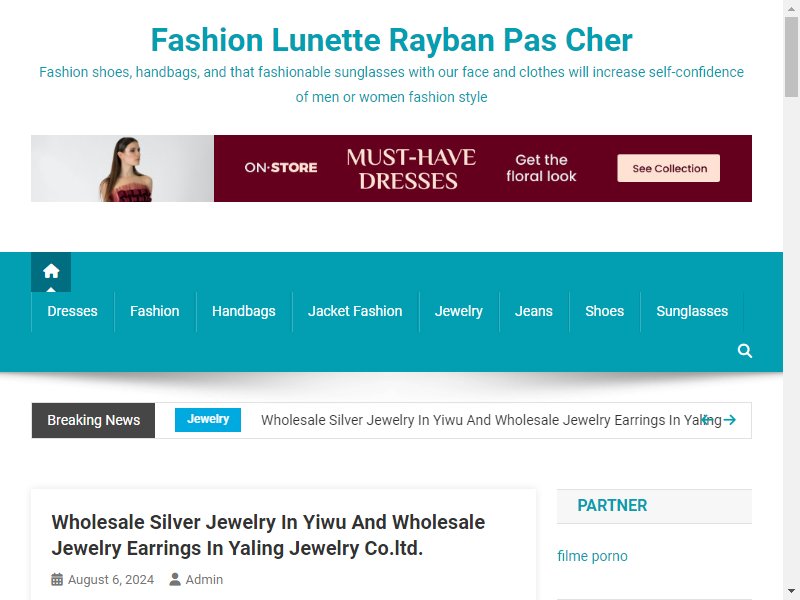Click the calendar icon beside August 6, 2024

(57, 580)
